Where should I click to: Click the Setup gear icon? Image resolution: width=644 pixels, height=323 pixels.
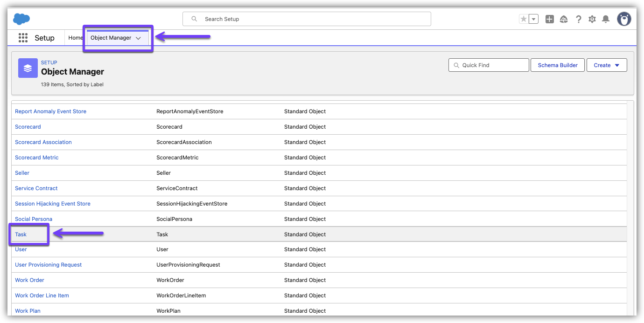coord(592,19)
